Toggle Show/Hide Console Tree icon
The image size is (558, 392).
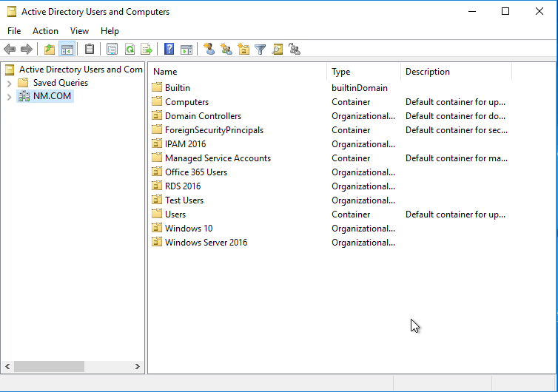[67, 49]
